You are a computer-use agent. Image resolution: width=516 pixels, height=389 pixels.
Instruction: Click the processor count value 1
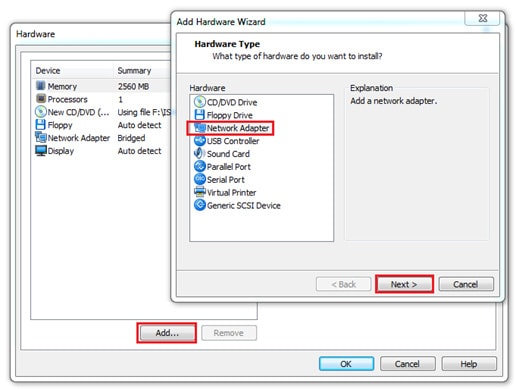tap(120, 99)
